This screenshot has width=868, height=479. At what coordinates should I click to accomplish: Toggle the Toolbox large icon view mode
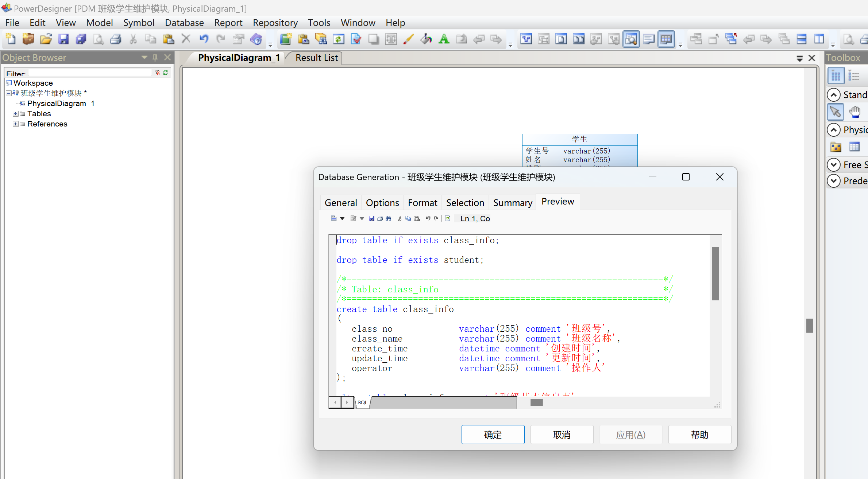click(836, 76)
